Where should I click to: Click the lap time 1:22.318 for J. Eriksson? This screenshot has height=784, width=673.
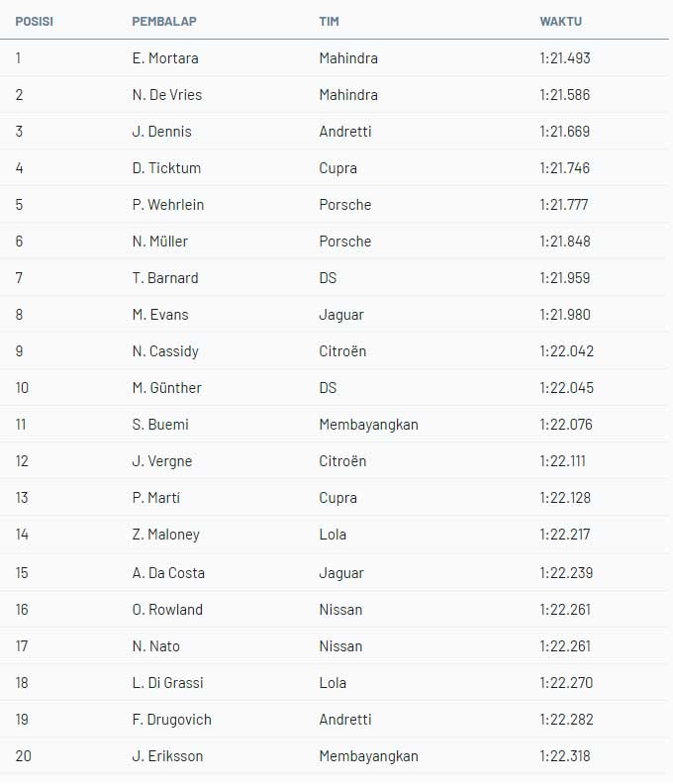(x=565, y=756)
